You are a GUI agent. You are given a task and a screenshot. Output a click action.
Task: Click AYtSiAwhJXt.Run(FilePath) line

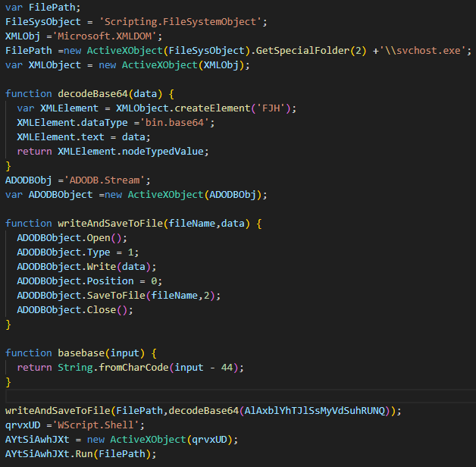coord(81,454)
